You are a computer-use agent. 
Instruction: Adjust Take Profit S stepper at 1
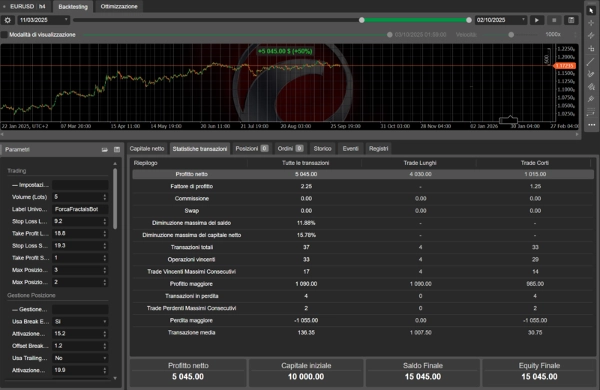pyautogui.click(x=104, y=258)
